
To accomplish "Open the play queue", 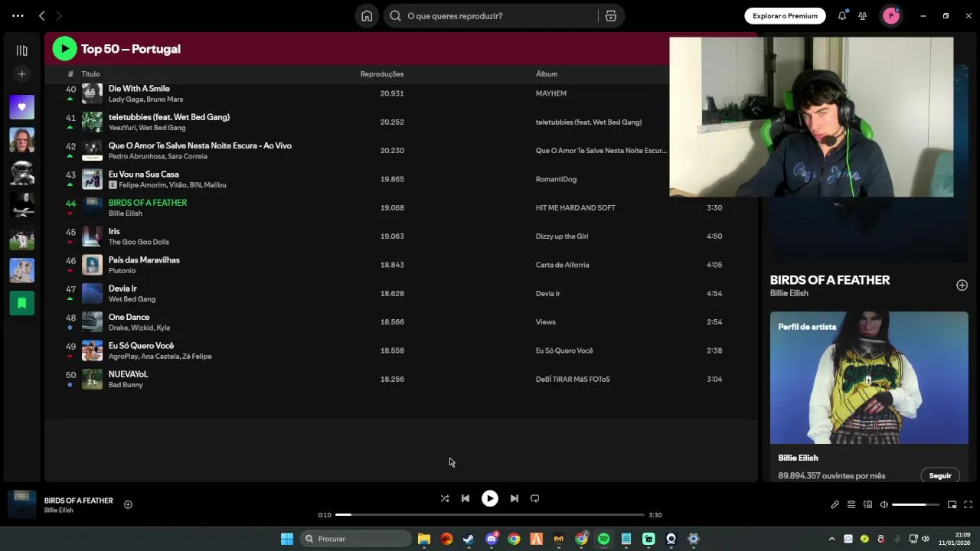I will (851, 505).
